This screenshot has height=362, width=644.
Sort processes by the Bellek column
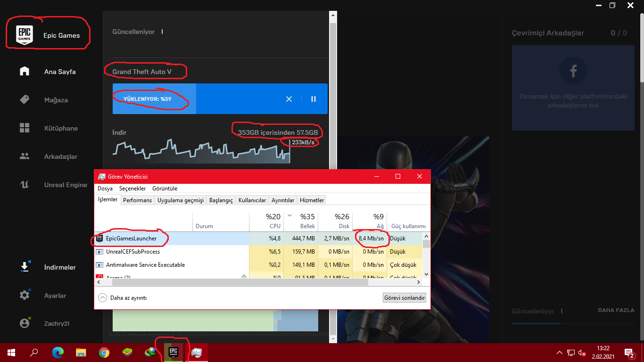pyautogui.click(x=301, y=221)
